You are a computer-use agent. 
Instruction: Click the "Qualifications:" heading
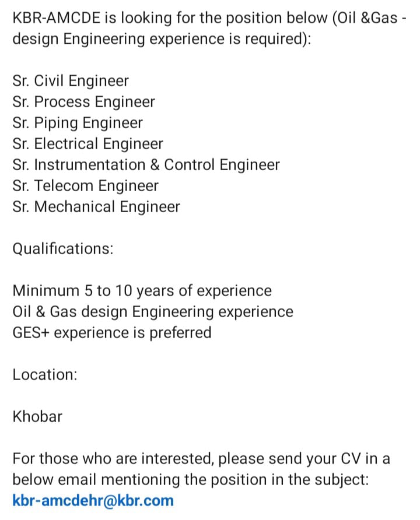point(62,249)
